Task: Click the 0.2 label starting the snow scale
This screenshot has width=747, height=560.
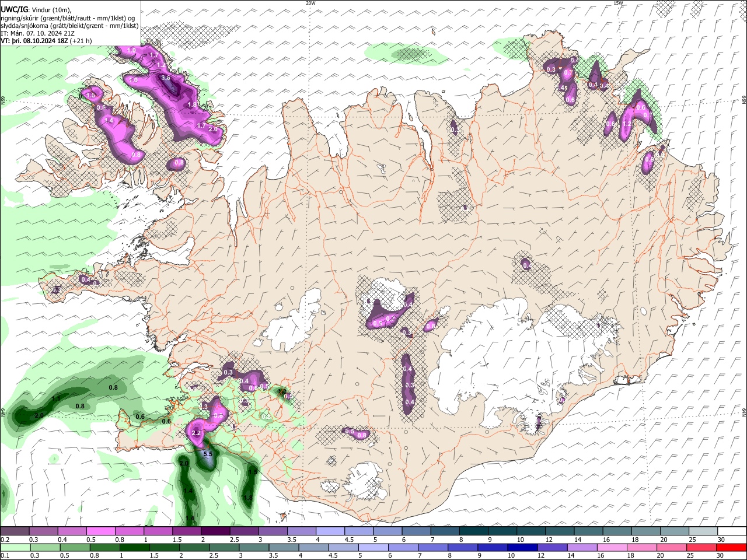Action: (x=5, y=540)
